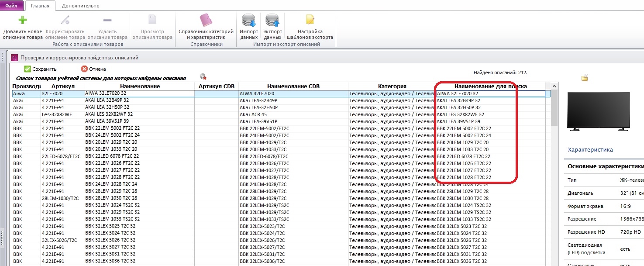Select CDB name cell AIWA 32LE7020

tap(293, 93)
